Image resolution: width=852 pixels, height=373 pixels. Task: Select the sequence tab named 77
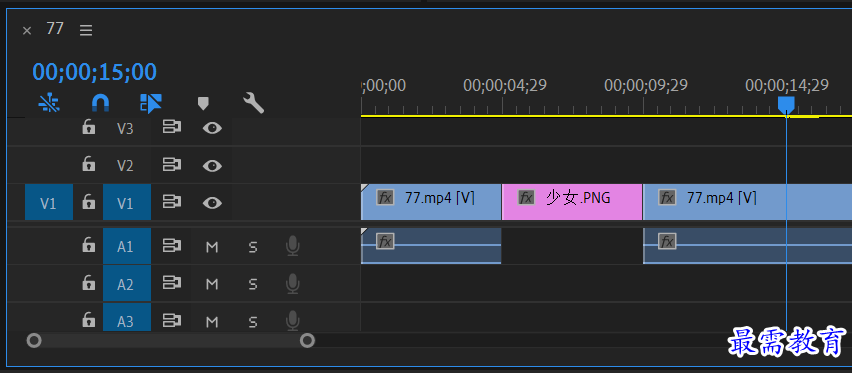point(55,29)
